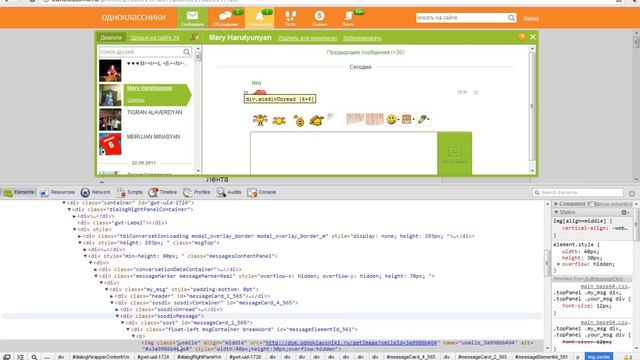
Task: Click Удалить всю переписку link
Action: pos(307,38)
